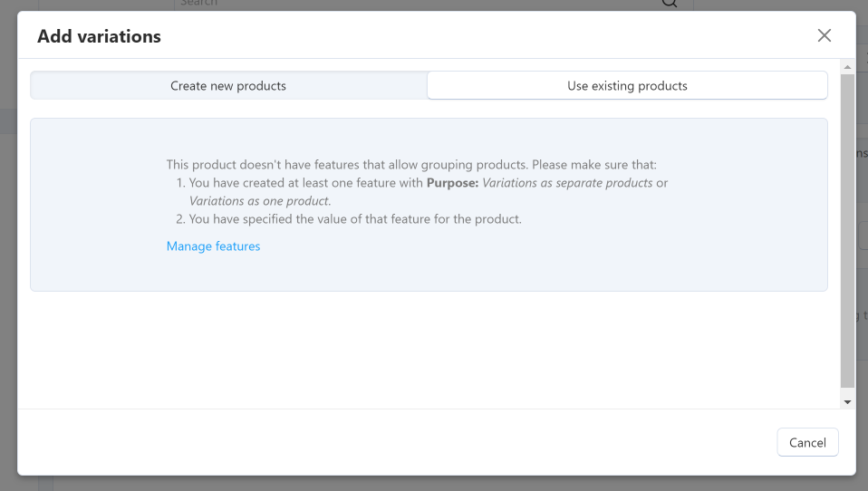
Task: Click the 'Add variations' dialog title
Action: tap(99, 36)
